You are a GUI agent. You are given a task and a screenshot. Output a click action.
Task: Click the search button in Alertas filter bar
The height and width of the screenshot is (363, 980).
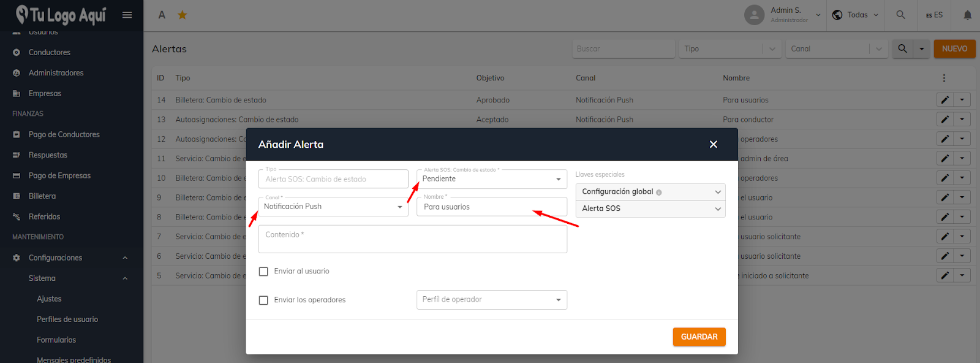[902, 48]
